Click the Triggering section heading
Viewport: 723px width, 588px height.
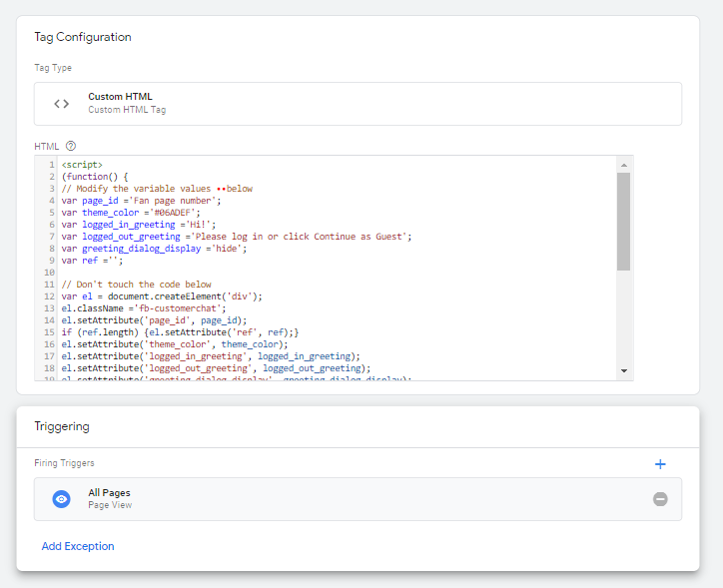[x=62, y=426]
